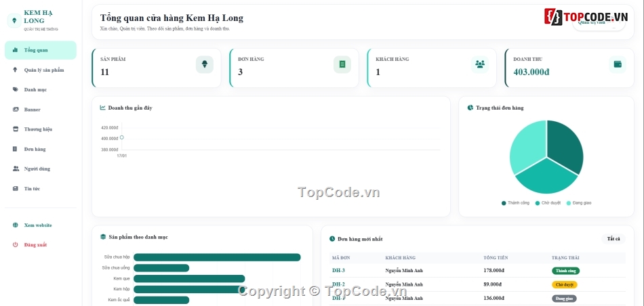Screen dimensions: 644x306
Task: Click the tag icon beside Danh mục
Action: click(x=16, y=89)
